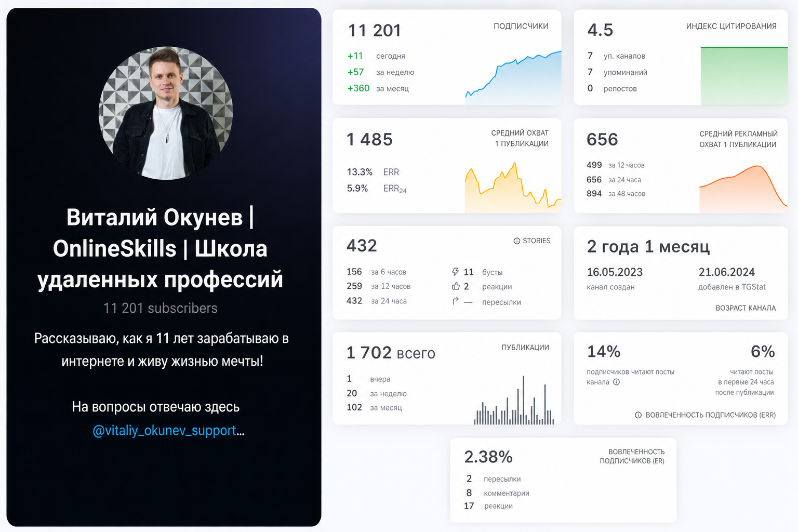Screen dimensions: 798x532
Task: Click the 1 485 average reach number
Action: 369,139
